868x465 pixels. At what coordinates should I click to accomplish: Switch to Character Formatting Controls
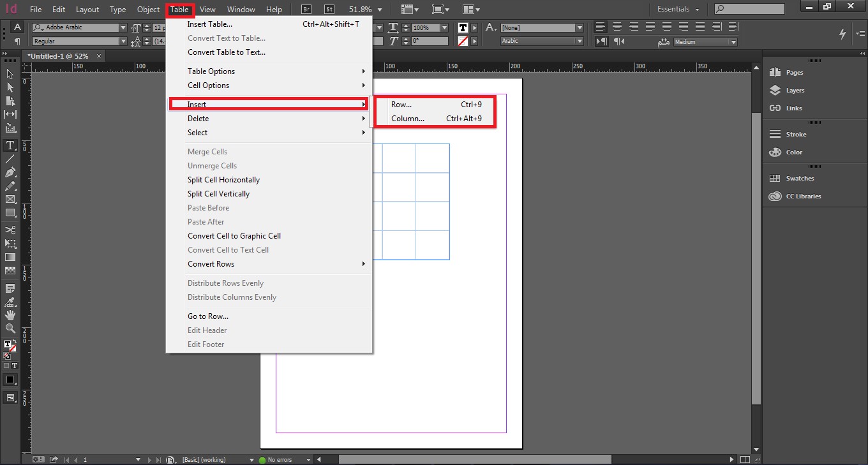pyautogui.click(x=17, y=27)
